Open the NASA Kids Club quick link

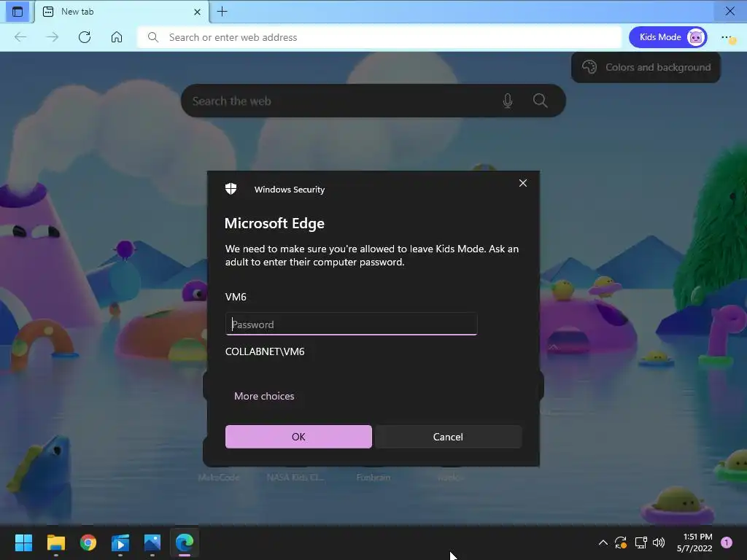[295, 477]
